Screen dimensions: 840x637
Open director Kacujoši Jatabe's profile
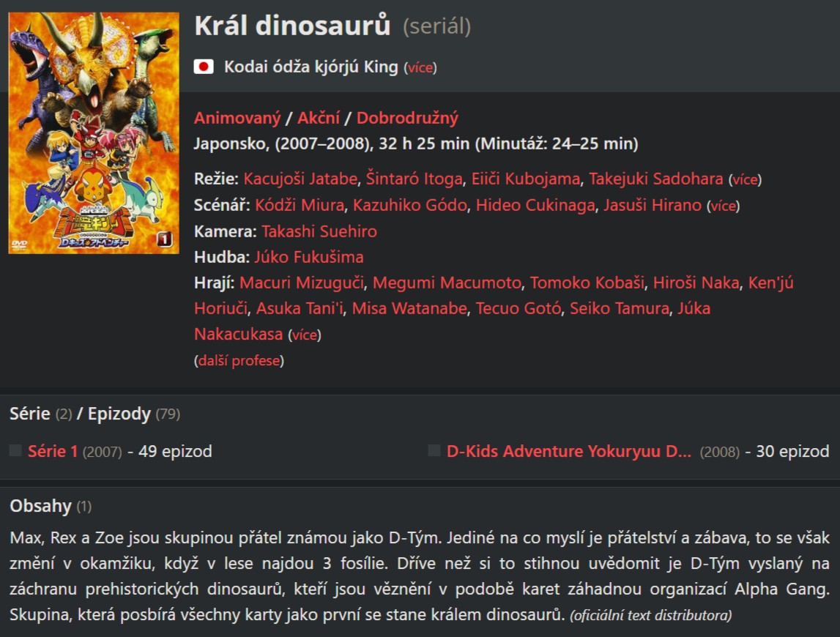(300, 179)
